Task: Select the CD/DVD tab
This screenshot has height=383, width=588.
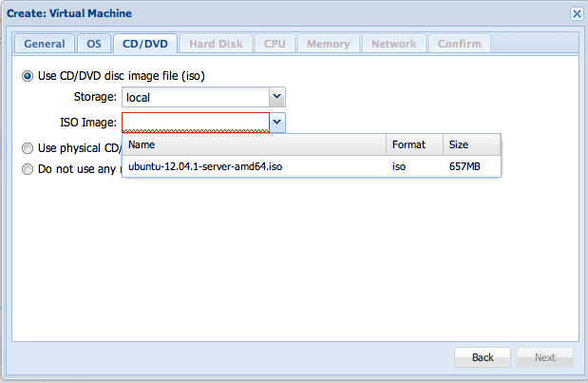Action: (x=144, y=44)
